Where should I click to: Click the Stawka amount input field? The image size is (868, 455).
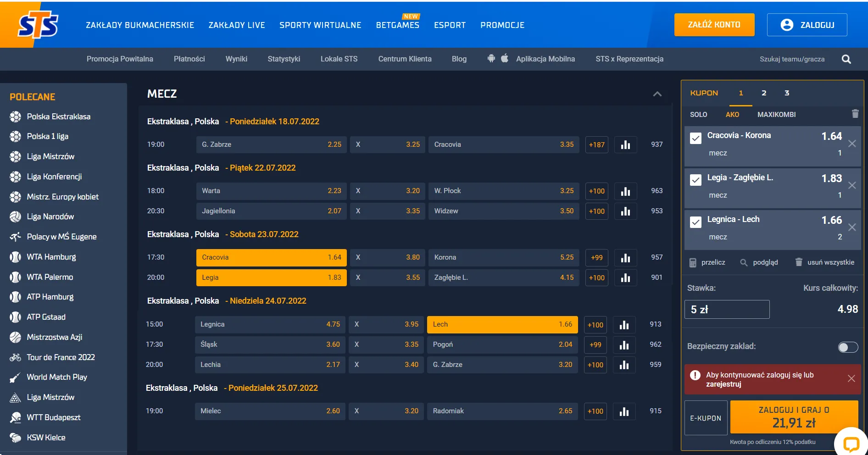pos(726,310)
